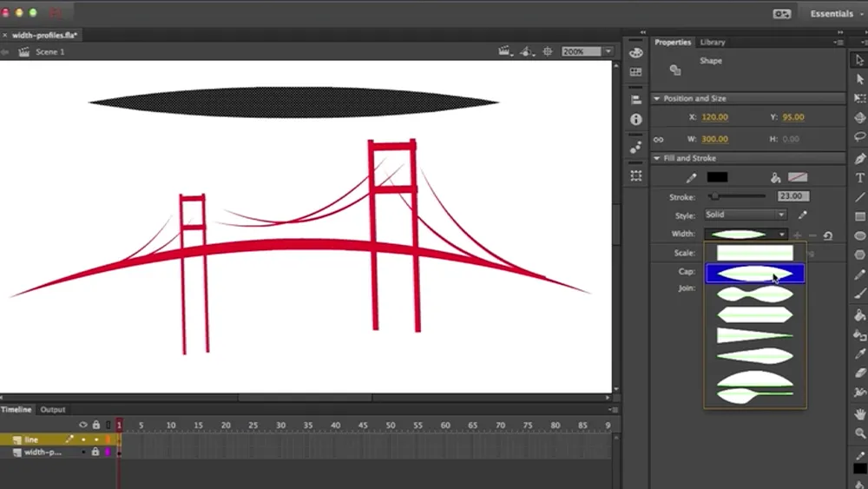
Task: Open the Properties panel options menu
Action: [838, 42]
